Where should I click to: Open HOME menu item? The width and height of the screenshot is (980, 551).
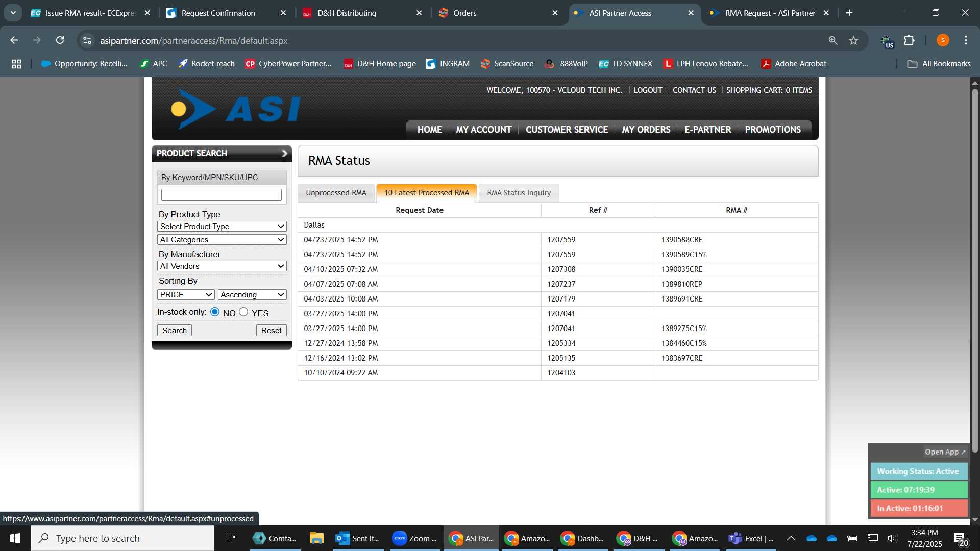click(x=429, y=130)
